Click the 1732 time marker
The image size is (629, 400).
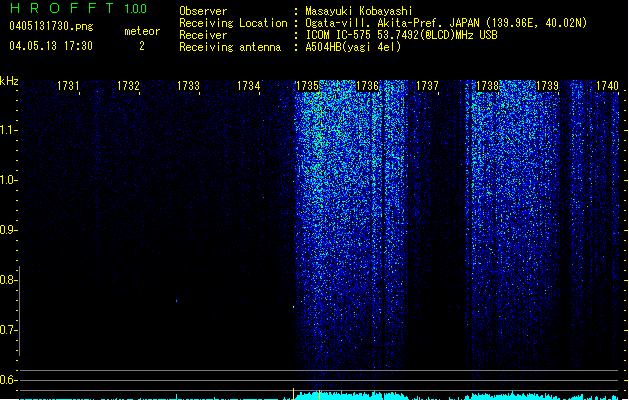[128, 86]
